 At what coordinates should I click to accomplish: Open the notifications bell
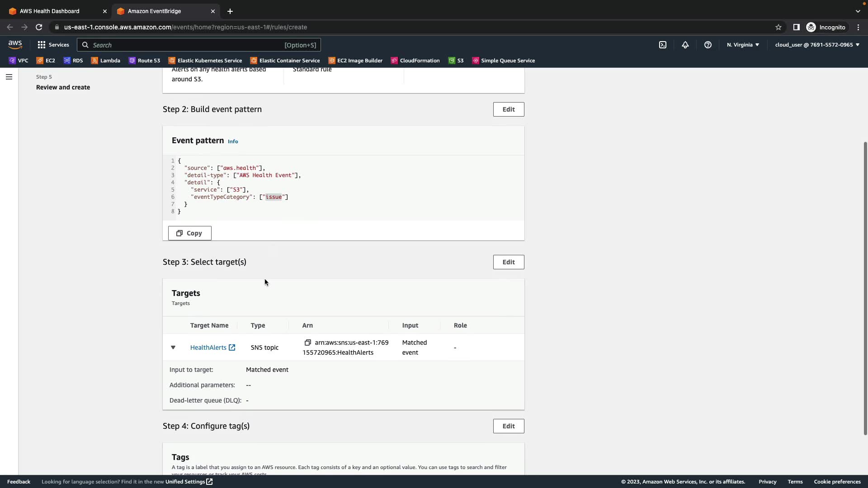tap(685, 45)
